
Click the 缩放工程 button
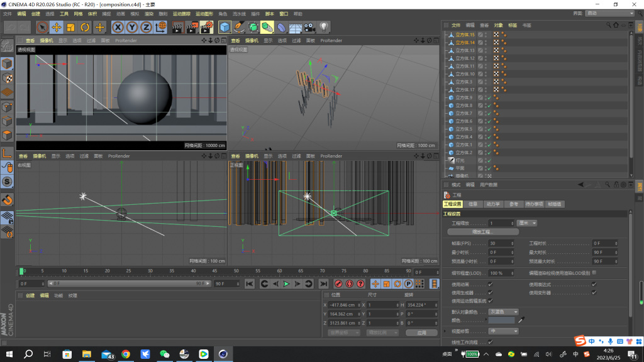pos(483,232)
